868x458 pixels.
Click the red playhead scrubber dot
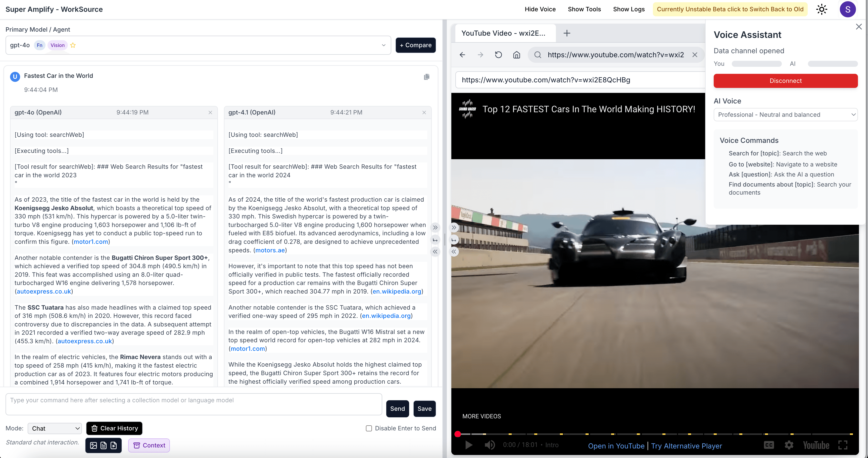coord(458,434)
